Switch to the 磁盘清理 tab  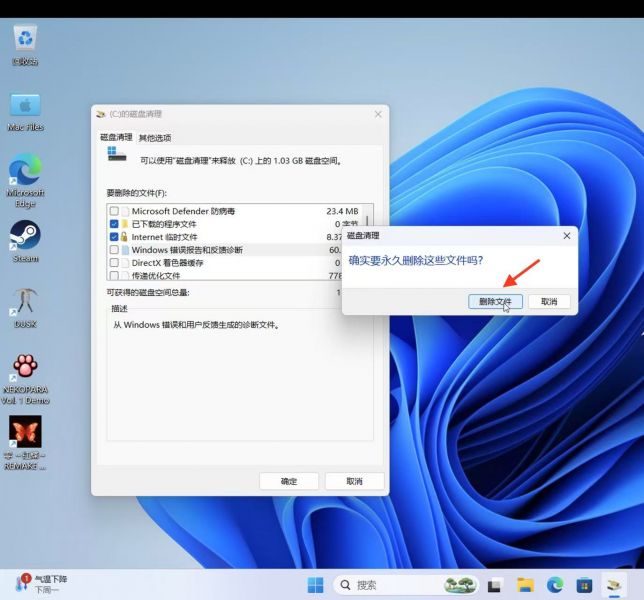pyautogui.click(x=116, y=137)
